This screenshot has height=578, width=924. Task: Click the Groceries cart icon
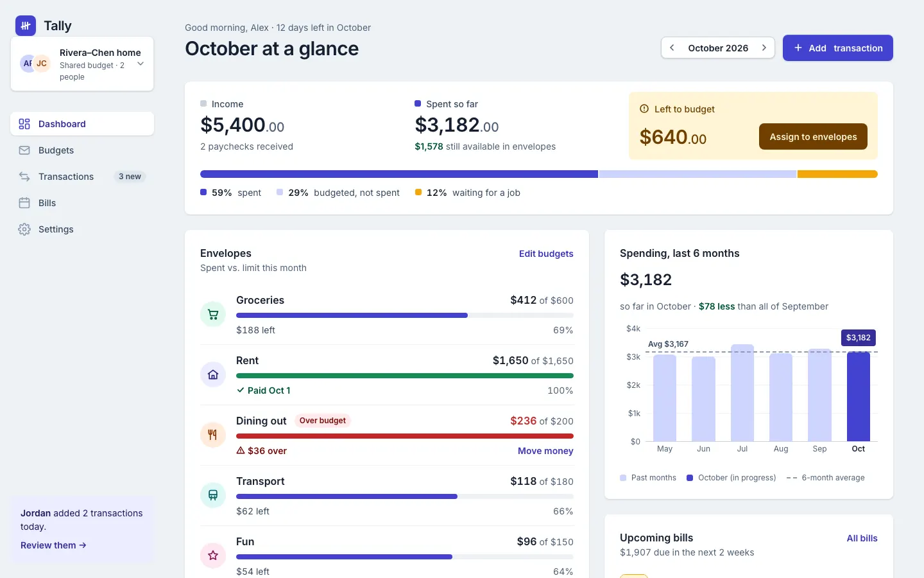coord(213,315)
